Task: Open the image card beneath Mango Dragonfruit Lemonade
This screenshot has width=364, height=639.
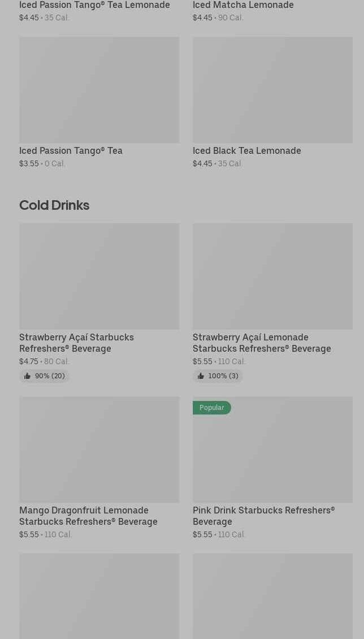Action: (x=99, y=596)
